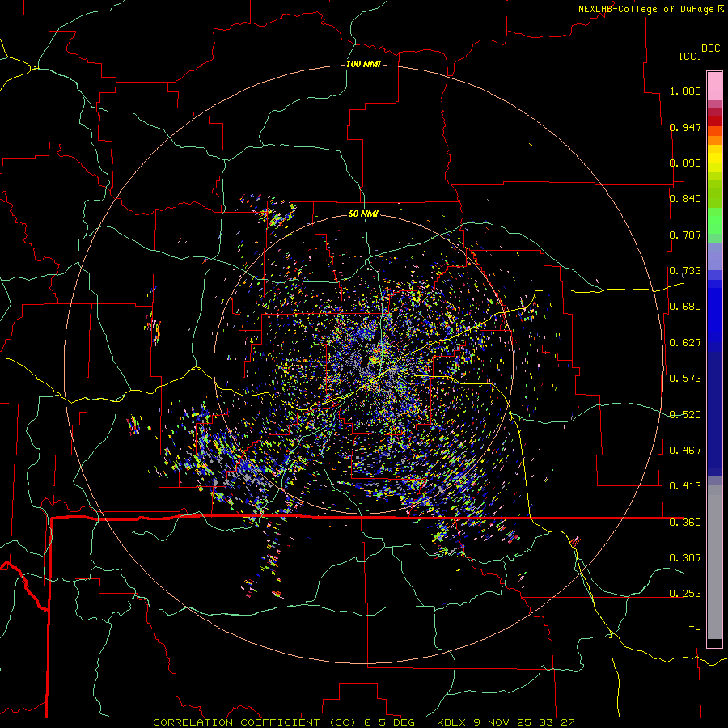Click the TH threshold label
The height and width of the screenshot is (728, 728).
[x=695, y=629]
